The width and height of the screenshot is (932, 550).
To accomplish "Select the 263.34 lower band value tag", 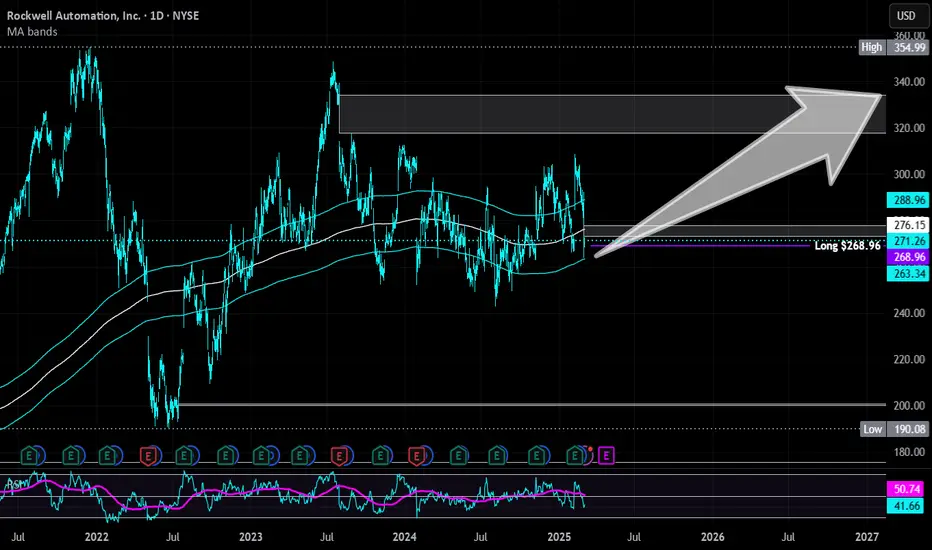I will click(x=908, y=274).
